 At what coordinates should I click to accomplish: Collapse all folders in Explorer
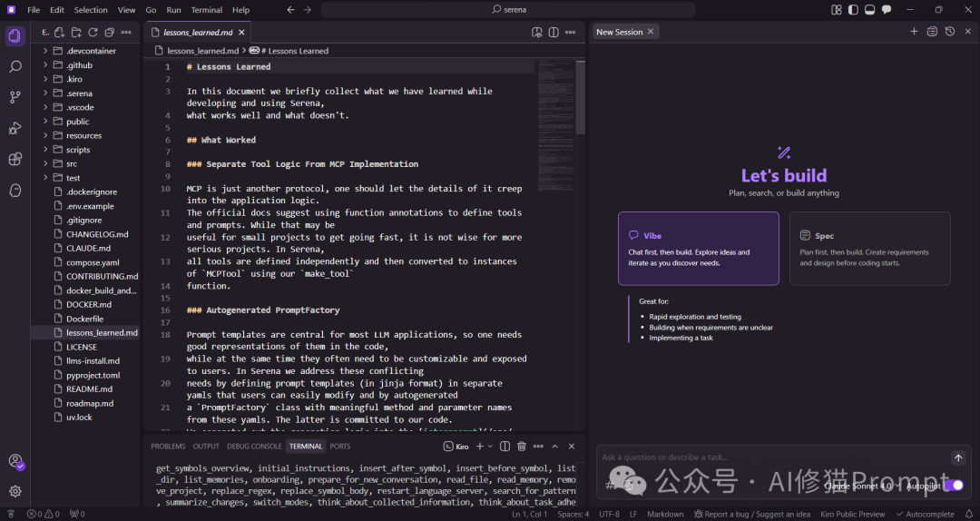[110, 32]
